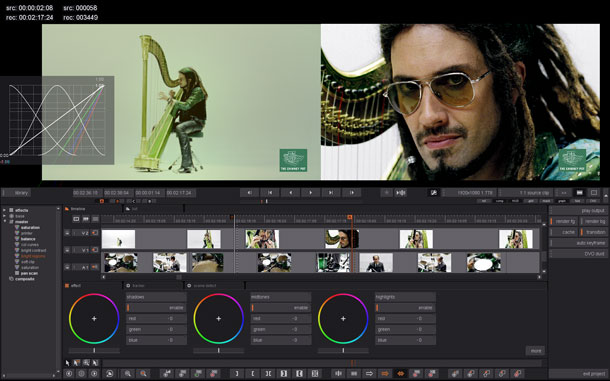Click the shadows brightness slider under color wheel
This screenshot has width=610, height=381.
click(94, 351)
